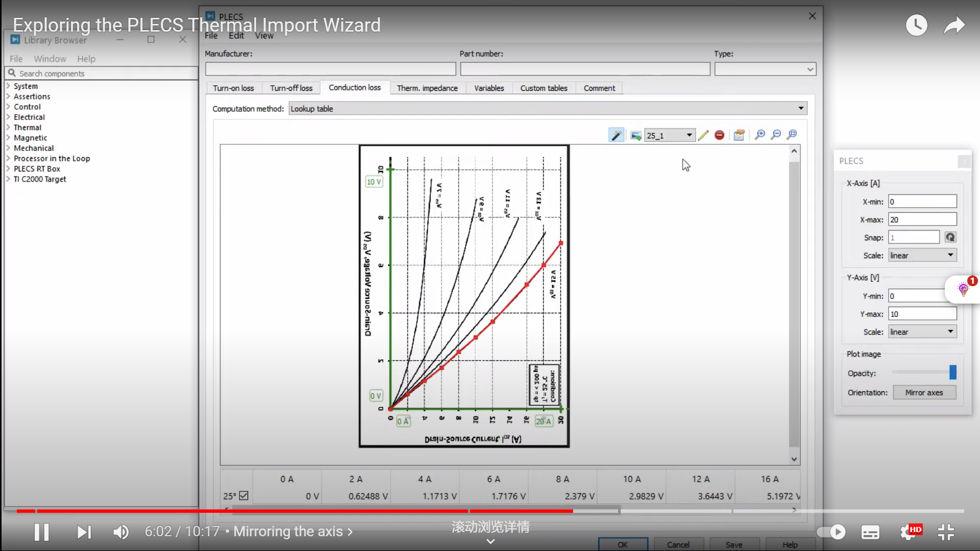Open the 25_1 image selector dropdown
The height and width of the screenshot is (551, 980).
tap(669, 135)
